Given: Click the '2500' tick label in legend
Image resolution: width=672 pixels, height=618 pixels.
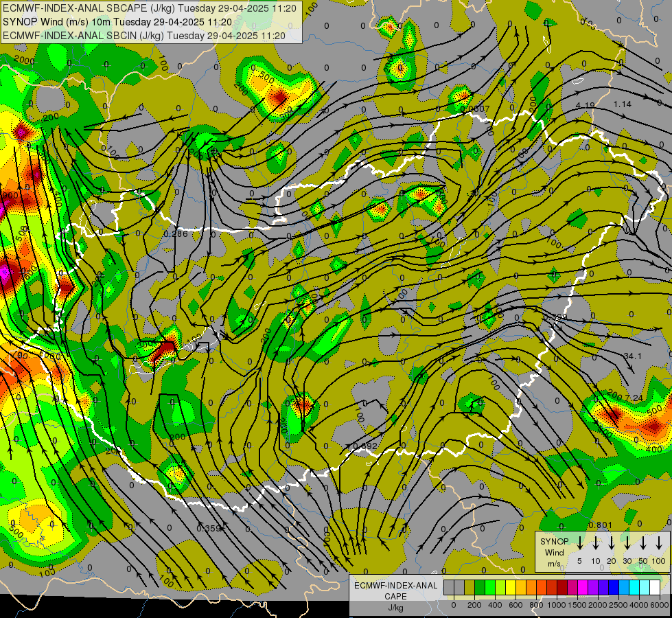Looking at the screenshot, I should (x=618, y=605).
